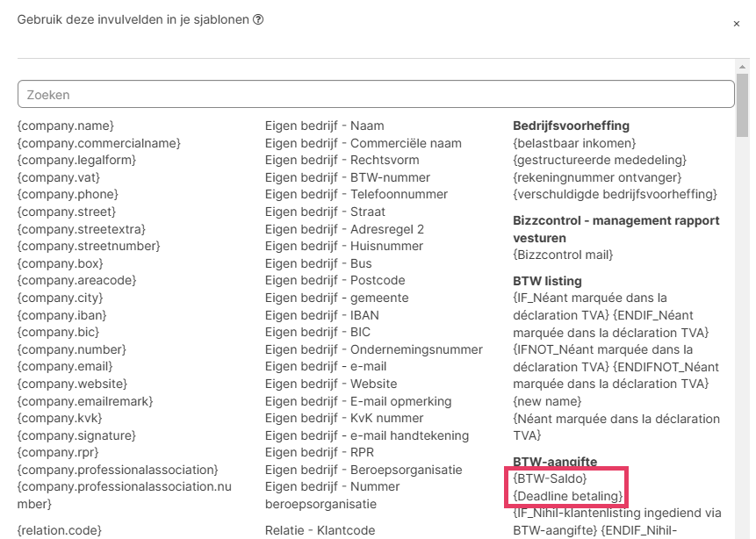Click the {rekeningnummer ontvanger} field
The image size is (756, 539).
pos(593,176)
